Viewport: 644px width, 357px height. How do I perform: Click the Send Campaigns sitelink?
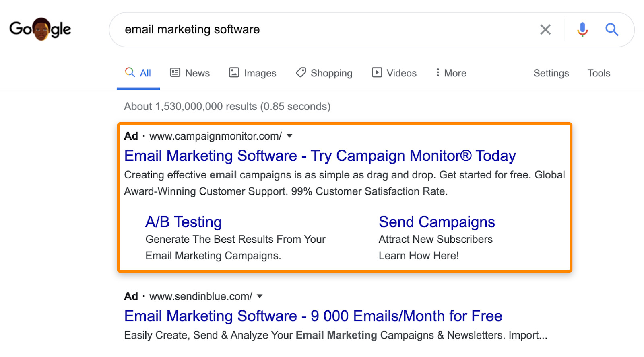pyautogui.click(x=436, y=222)
